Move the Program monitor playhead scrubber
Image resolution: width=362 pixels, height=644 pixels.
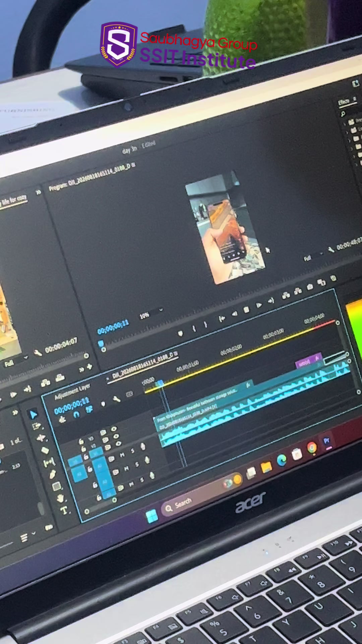click(101, 344)
